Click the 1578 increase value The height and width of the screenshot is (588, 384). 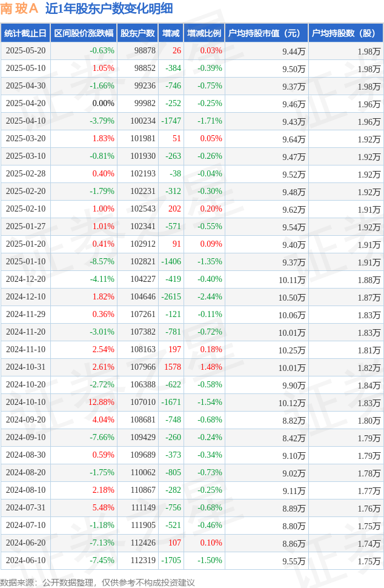pos(173,367)
